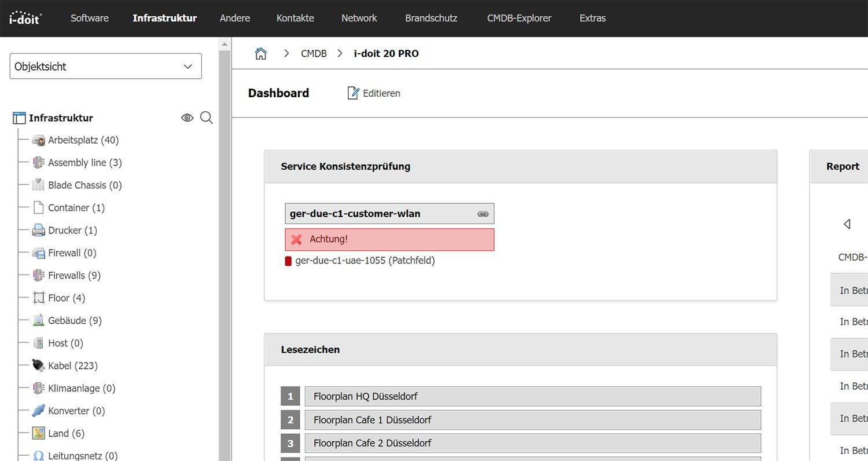Click the red status marker of ger-due-c1-uae-1055
868x461 pixels.
[x=288, y=261]
